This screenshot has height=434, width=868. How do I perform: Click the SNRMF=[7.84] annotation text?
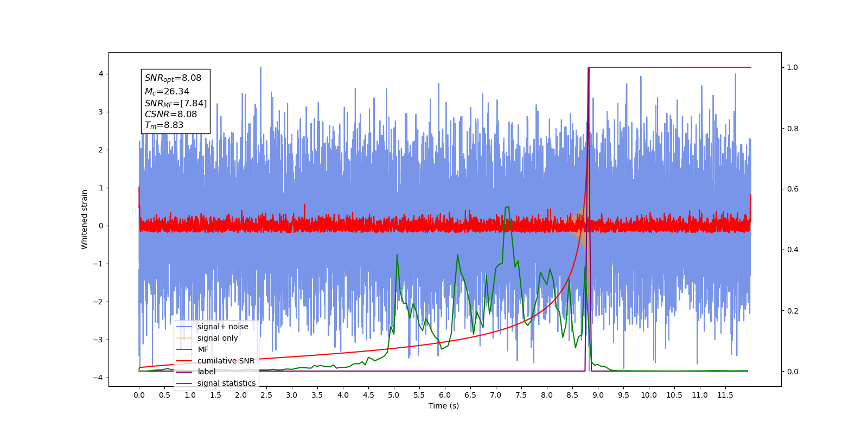(176, 103)
